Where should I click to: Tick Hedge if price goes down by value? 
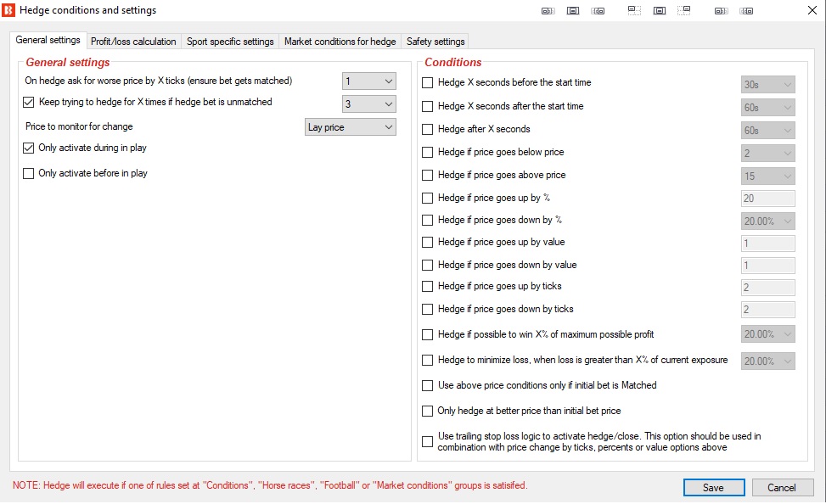tap(428, 265)
